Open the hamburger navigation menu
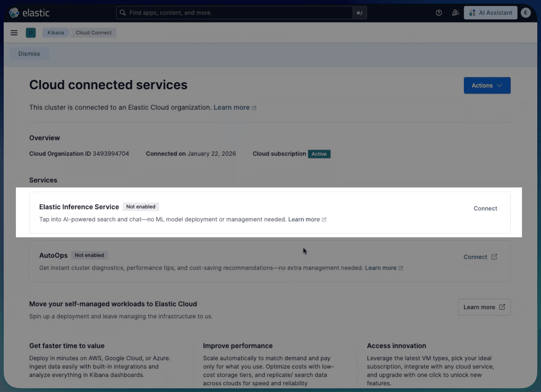Screen dimensions: 541x392 [x=14, y=32]
